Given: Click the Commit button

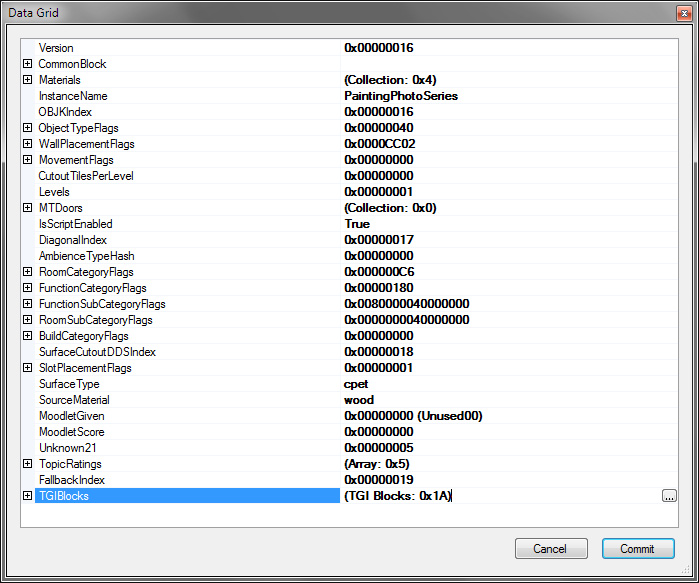Looking at the screenshot, I should 637,549.
